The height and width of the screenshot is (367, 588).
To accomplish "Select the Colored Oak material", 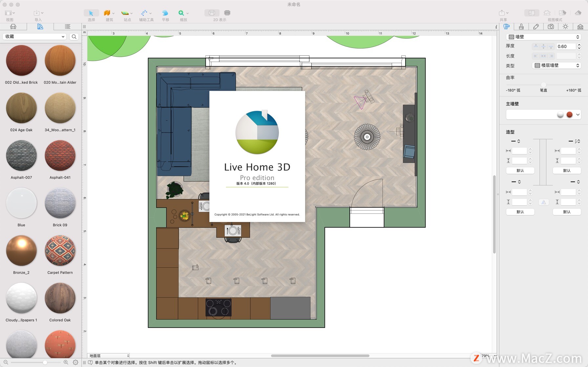I will tap(60, 298).
